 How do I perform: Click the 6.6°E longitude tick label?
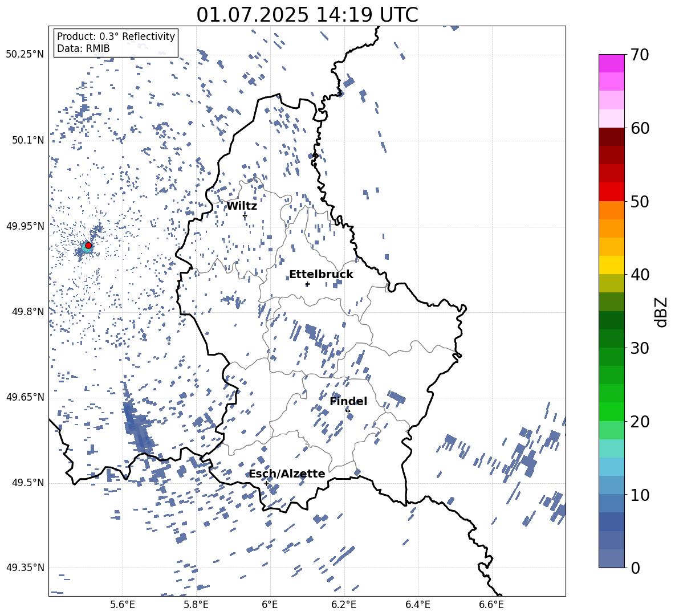coord(491,605)
